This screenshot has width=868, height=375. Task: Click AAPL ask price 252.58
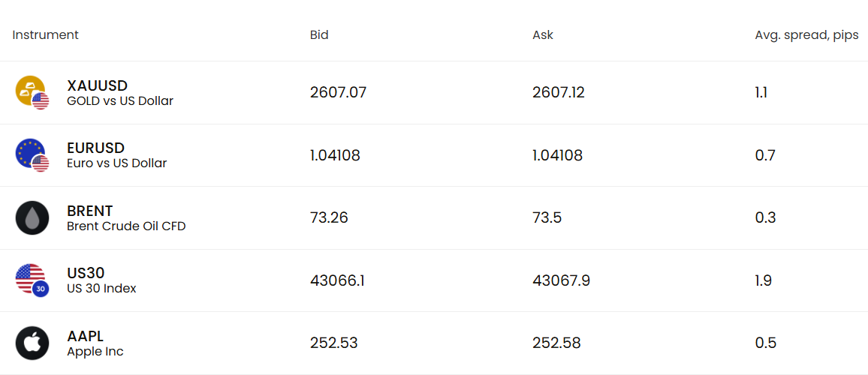pyautogui.click(x=556, y=343)
